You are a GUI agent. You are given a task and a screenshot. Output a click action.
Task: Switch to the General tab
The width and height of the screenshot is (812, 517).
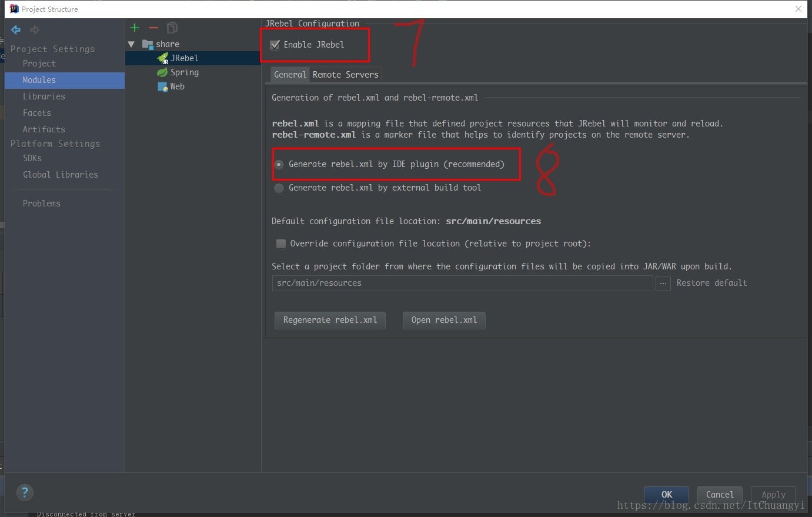290,75
